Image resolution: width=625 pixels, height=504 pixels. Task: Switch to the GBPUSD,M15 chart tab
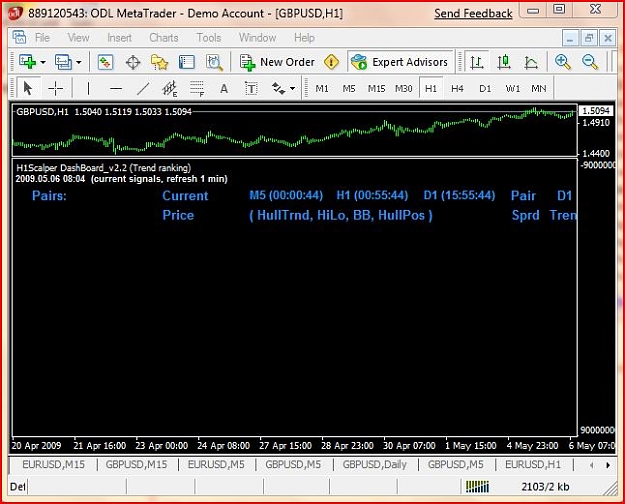[x=136, y=465]
